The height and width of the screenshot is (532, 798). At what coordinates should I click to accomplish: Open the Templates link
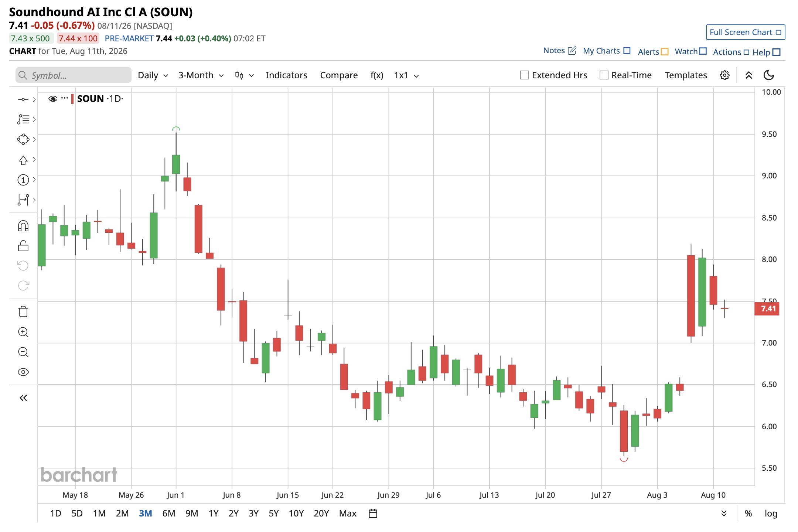click(x=686, y=75)
